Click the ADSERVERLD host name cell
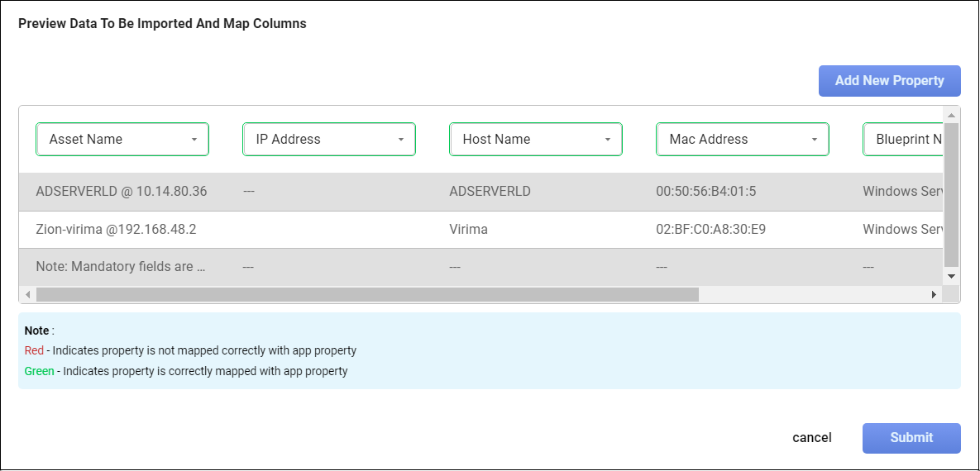Viewport: 980px width, 471px height. click(490, 192)
